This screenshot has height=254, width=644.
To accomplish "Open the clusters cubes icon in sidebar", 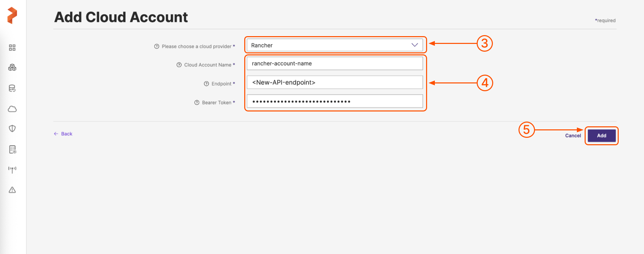I will (12, 68).
